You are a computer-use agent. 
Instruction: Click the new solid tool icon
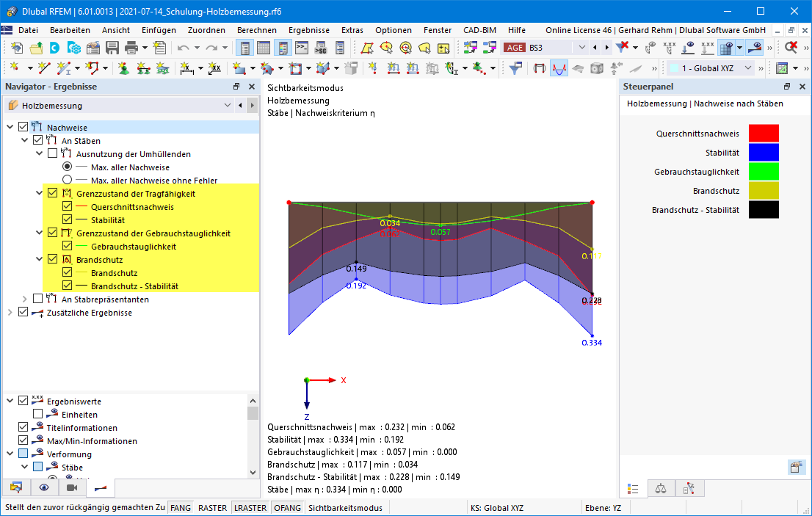coord(322,68)
